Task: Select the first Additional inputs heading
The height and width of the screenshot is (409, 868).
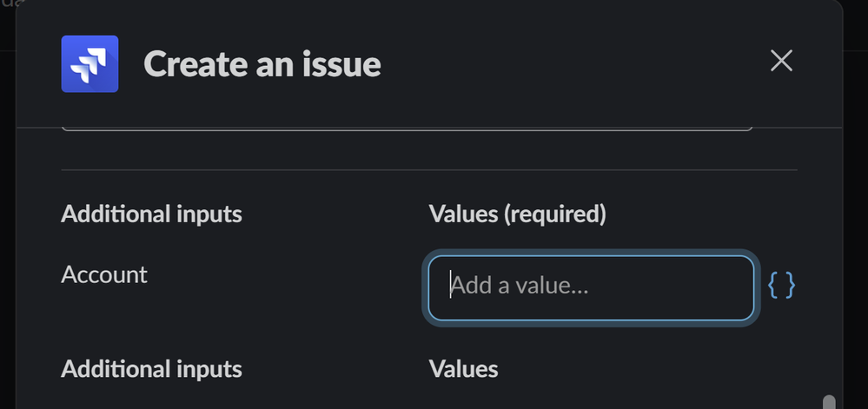Action: [151, 214]
